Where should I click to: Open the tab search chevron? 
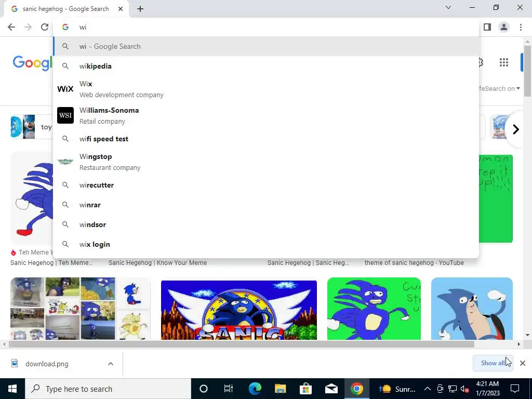pyautogui.click(x=448, y=7)
